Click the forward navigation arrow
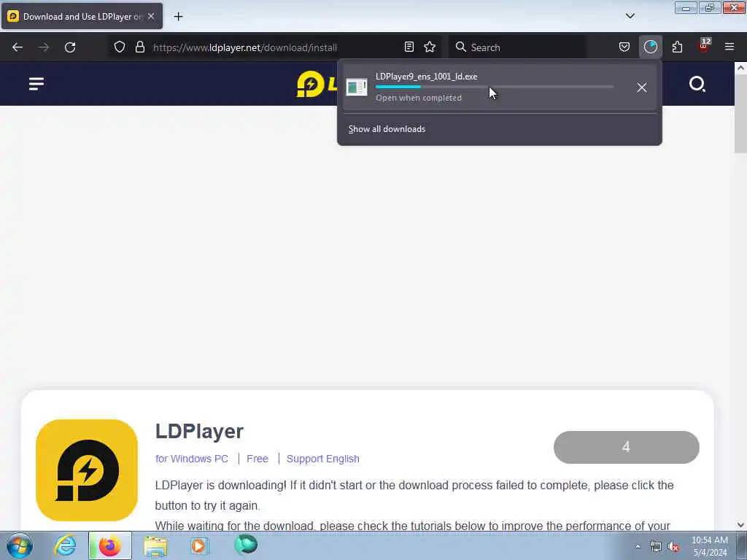 tap(44, 47)
